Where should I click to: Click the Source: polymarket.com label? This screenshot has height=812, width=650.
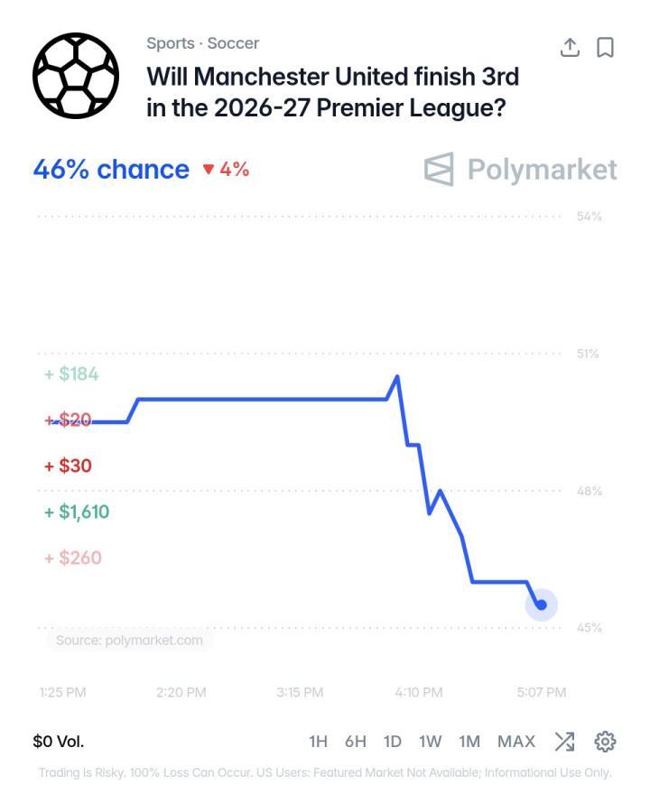[x=129, y=640]
